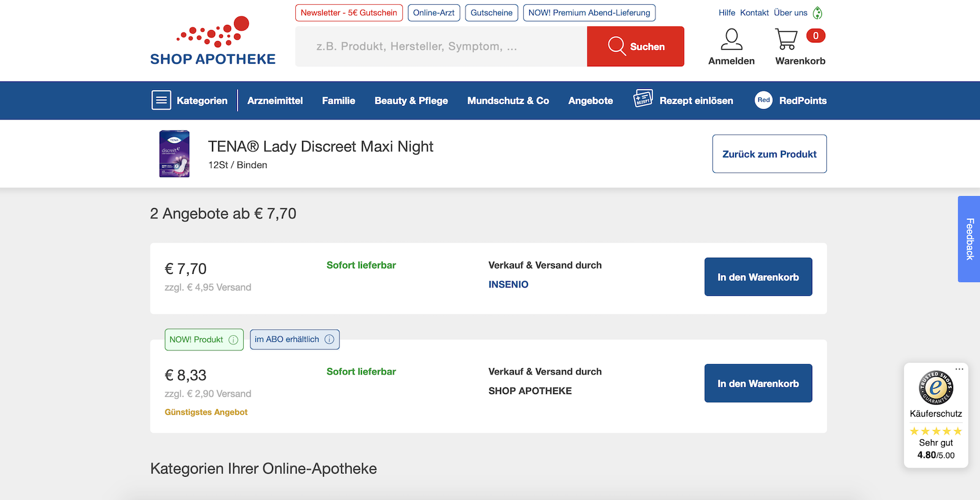Open Trusted Shops widget options menu
This screenshot has width=980, height=500.
(959, 369)
